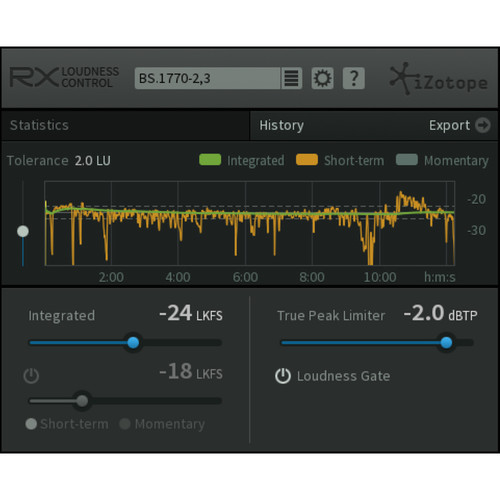Open help with the question mark button
The height and width of the screenshot is (500, 500).
[x=354, y=78]
